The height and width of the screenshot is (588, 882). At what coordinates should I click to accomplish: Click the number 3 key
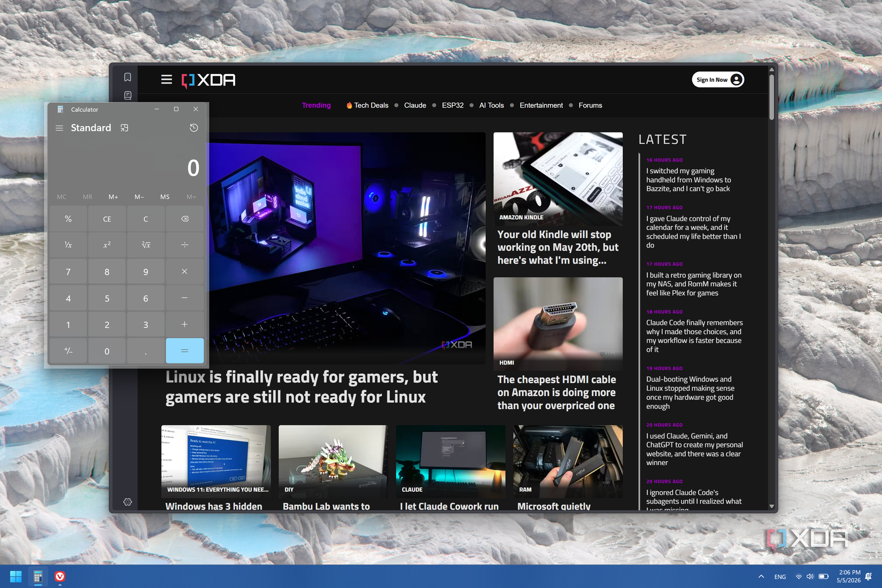(145, 324)
